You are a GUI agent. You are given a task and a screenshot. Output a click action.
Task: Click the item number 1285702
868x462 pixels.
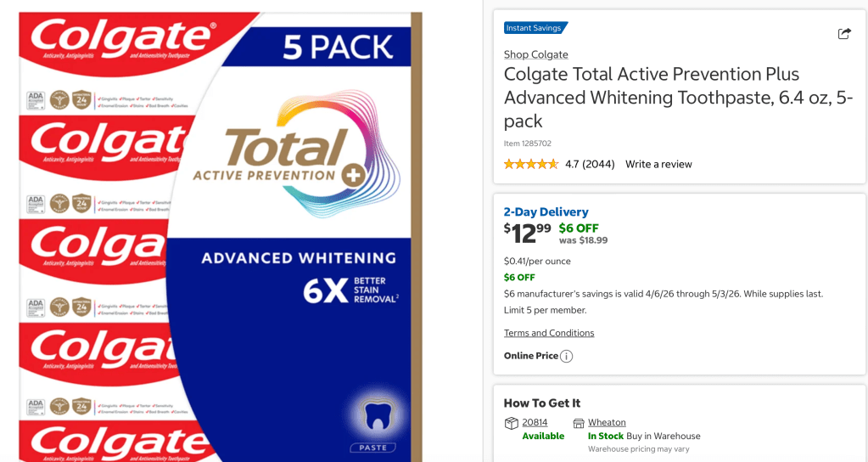[527, 144]
